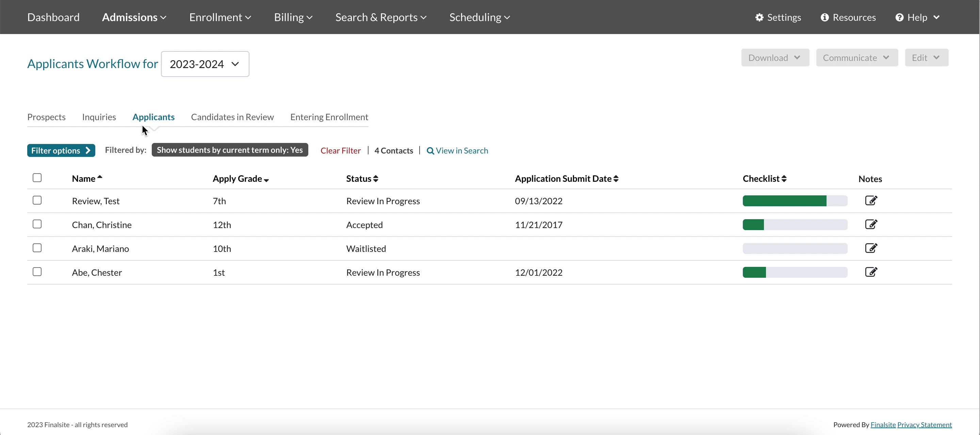Open notes icon for Abe, Chester
This screenshot has width=980, height=435.
pyautogui.click(x=871, y=272)
